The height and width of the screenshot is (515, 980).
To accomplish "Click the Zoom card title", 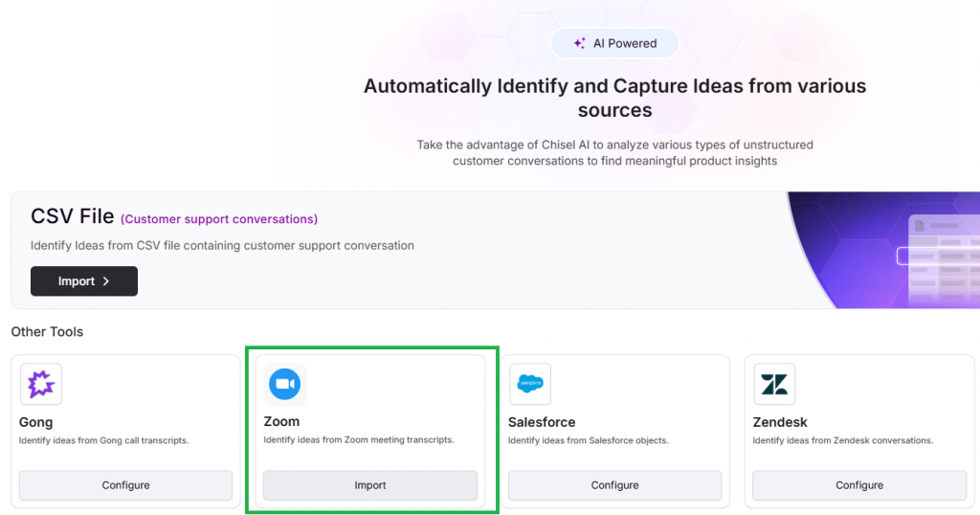I will [x=281, y=421].
